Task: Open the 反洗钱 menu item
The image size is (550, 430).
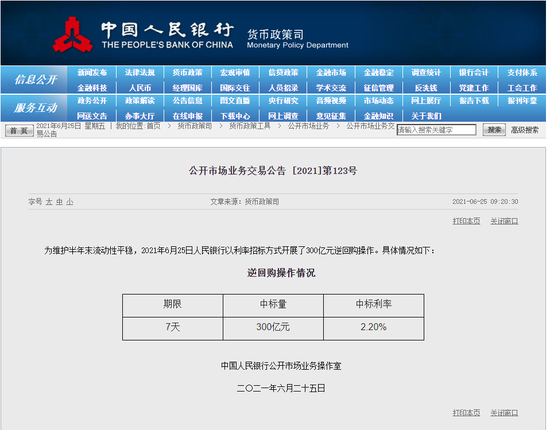Action: click(x=426, y=88)
